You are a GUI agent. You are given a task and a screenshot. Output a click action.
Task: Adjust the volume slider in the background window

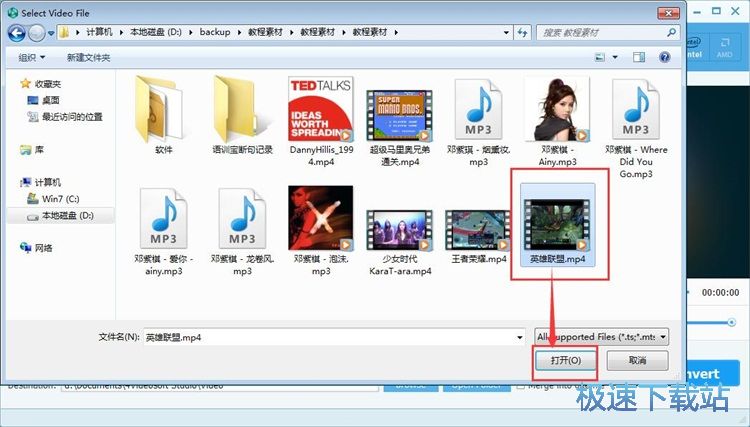731,322
